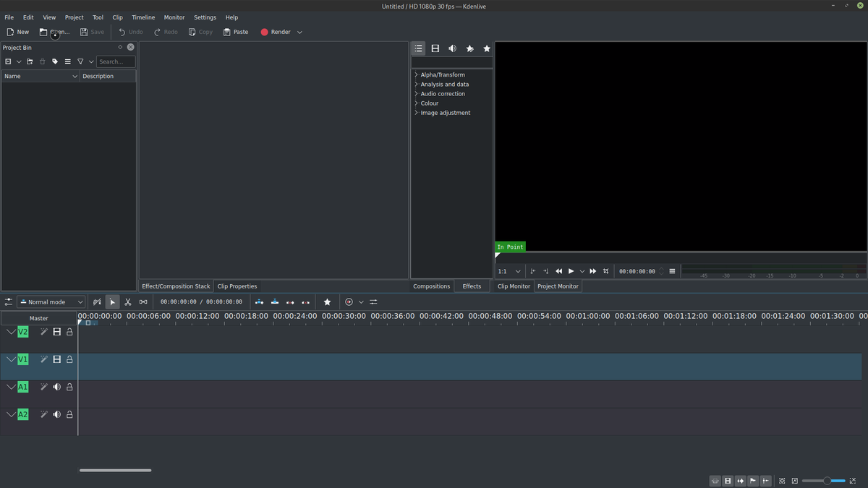
Task: Collapse track A2 chevron
Action: point(11,414)
